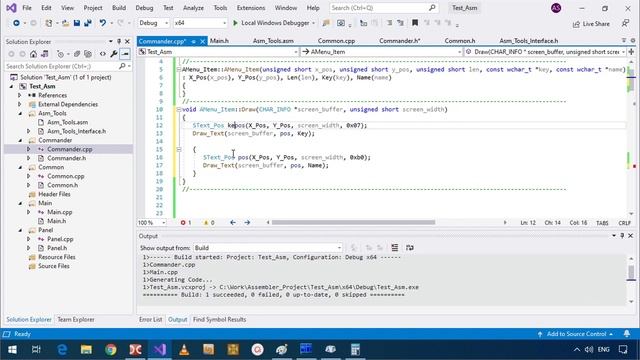Click the warning count indicator icon
Viewport: 640px width, 360px height.
pos(206,223)
